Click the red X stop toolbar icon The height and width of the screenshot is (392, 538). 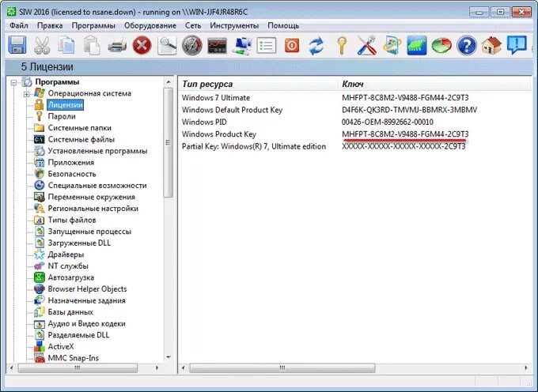(x=142, y=45)
